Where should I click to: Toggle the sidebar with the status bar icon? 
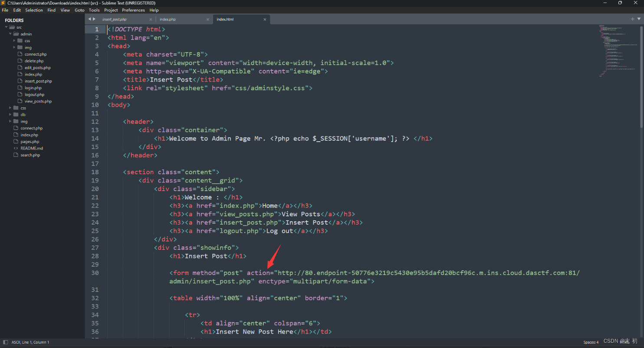(x=5, y=342)
